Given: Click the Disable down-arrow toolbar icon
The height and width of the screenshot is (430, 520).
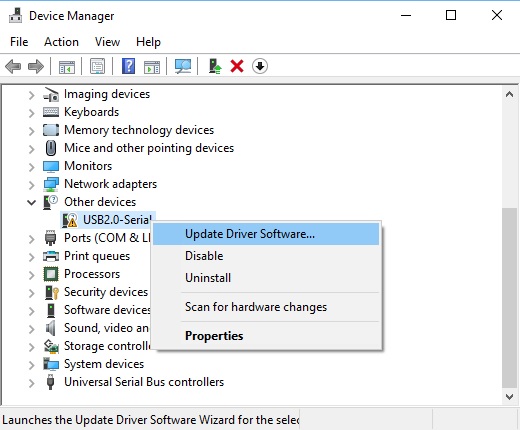Looking at the screenshot, I should point(260,66).
